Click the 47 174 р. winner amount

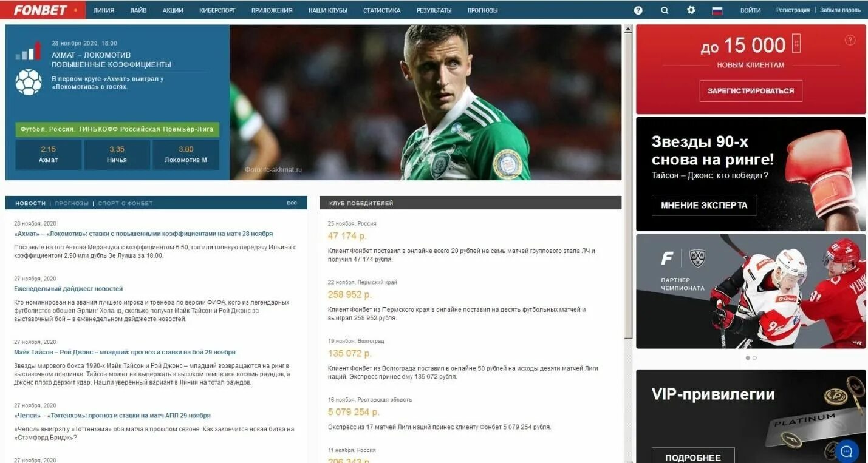(x=347, y=235)
